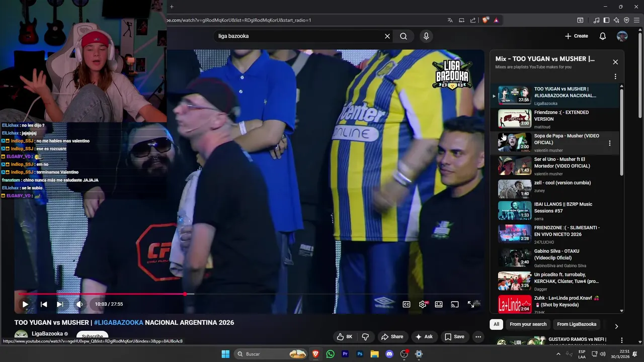Open Mix playlist options menu

(615, 77)
